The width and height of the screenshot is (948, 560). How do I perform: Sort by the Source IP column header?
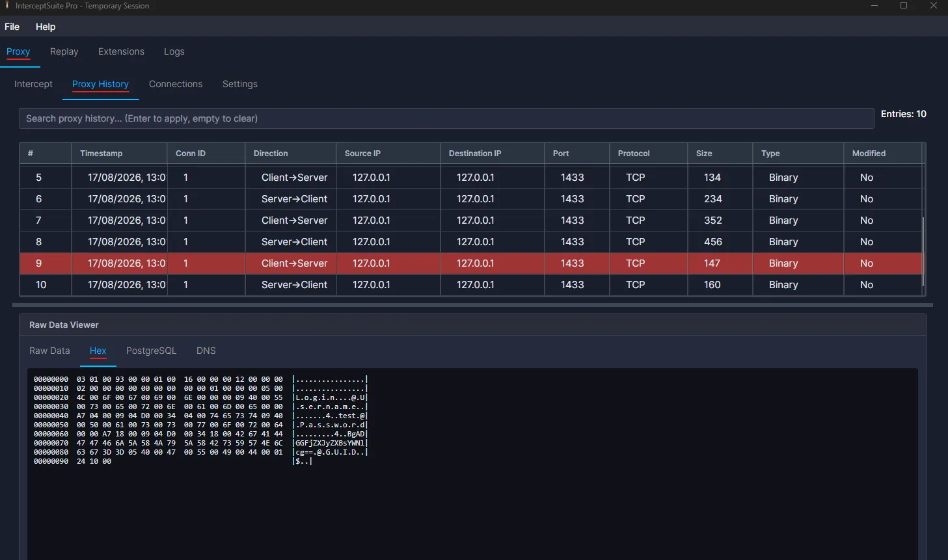(388, 153)
